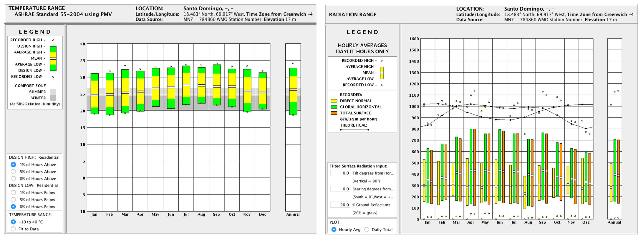Select 1% of Hours Above radio button
644x238 pixels.
click(14, 164)
